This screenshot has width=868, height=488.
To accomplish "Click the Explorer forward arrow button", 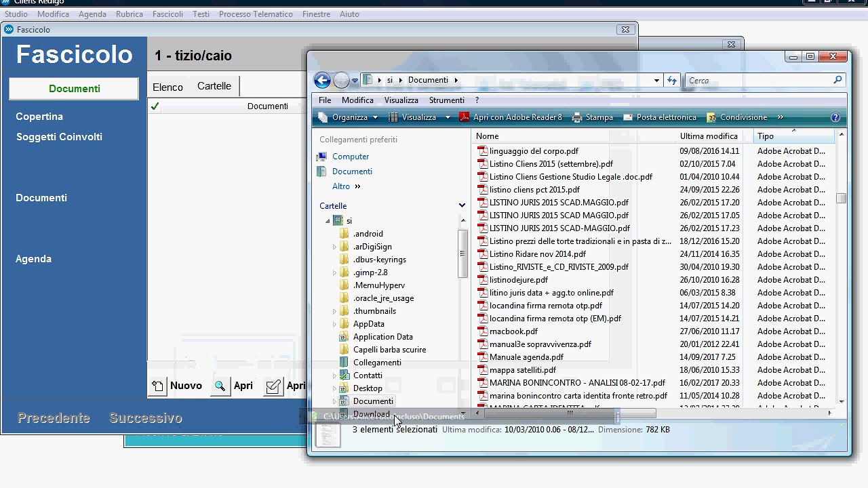I will (x=341, y=81).
